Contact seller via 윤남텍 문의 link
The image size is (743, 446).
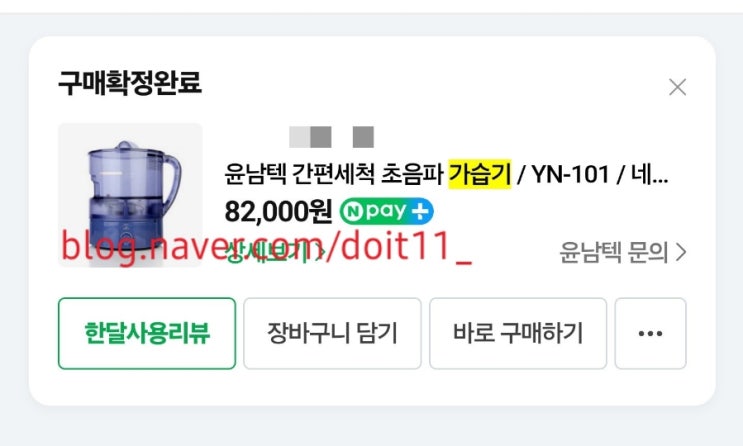[x=614, y=252]
